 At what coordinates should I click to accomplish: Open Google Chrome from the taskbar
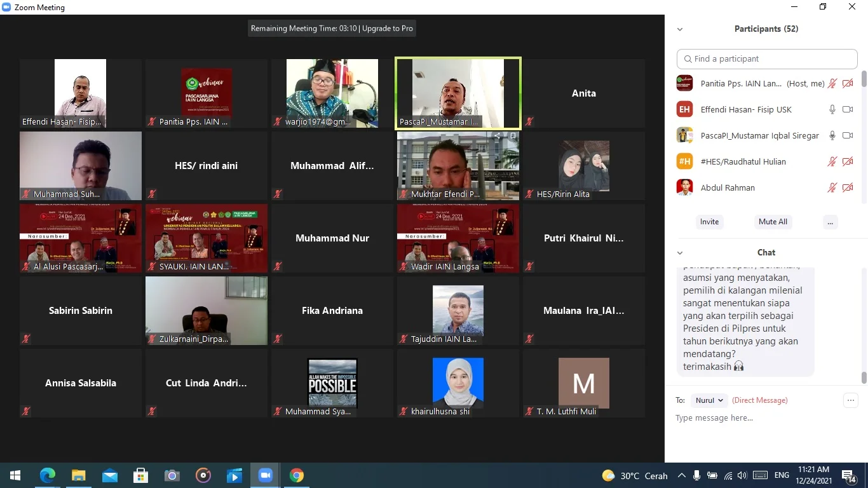[x=296, y=475]
